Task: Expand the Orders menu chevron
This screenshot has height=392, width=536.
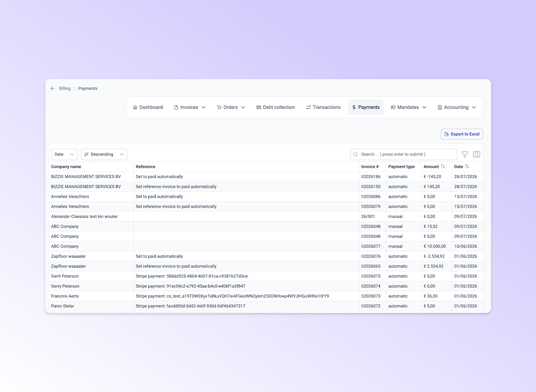Action: 243,107
